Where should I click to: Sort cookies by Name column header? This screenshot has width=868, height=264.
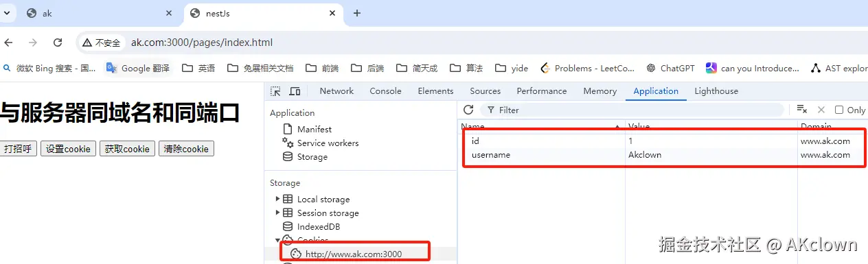(x=541, y=126)
